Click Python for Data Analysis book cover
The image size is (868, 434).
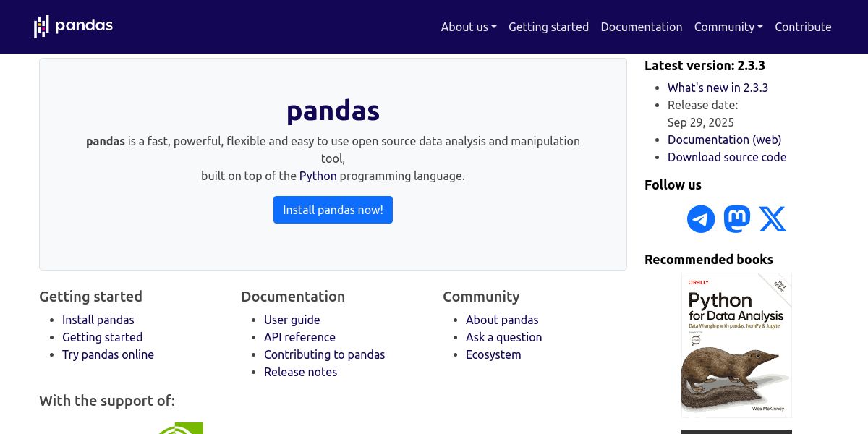pos(736,345)
